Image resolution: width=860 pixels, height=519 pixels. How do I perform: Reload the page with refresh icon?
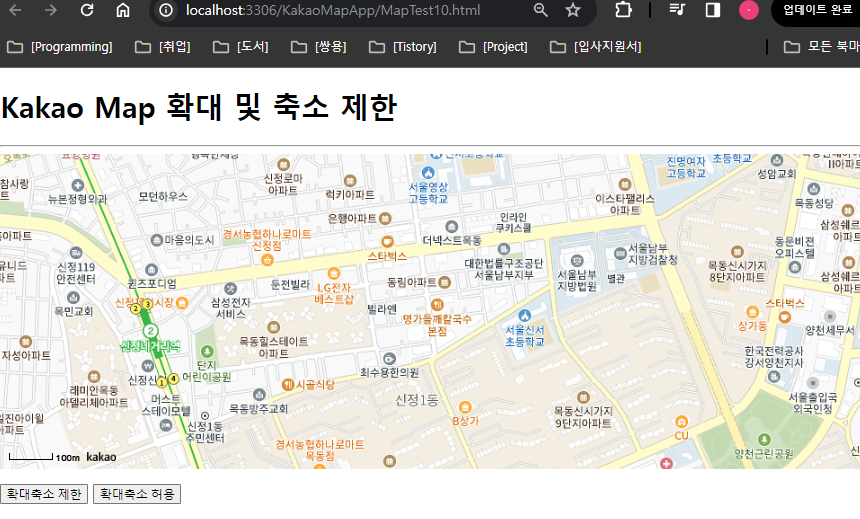tap(87, 10)
